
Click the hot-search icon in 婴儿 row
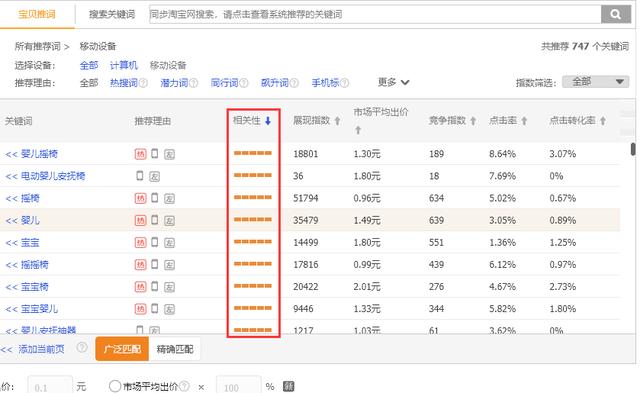pos(140,220)
